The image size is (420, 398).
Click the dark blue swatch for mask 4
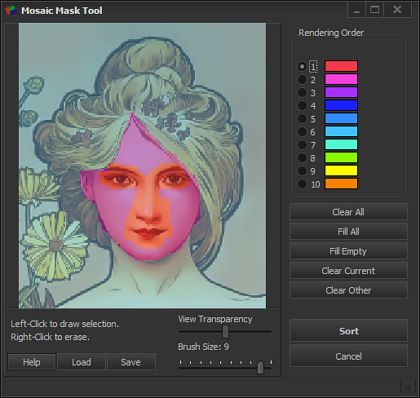pyautogui.click(x=341, y=105)
